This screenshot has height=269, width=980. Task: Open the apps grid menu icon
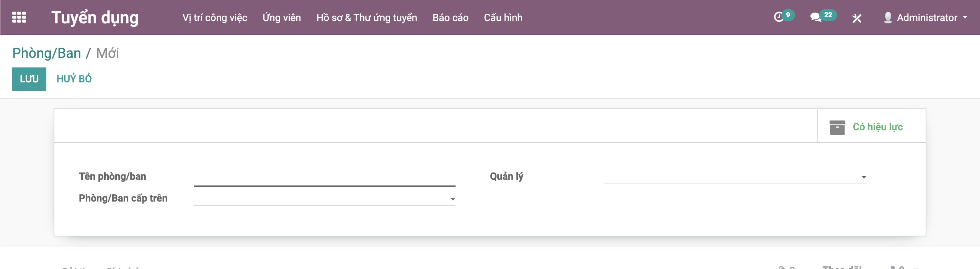[x=19, y=17]
